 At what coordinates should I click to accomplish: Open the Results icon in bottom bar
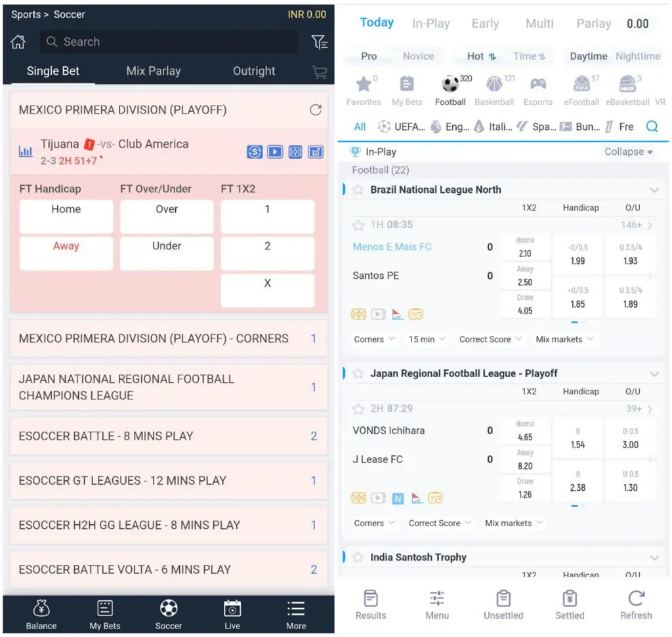coord(371,604)
